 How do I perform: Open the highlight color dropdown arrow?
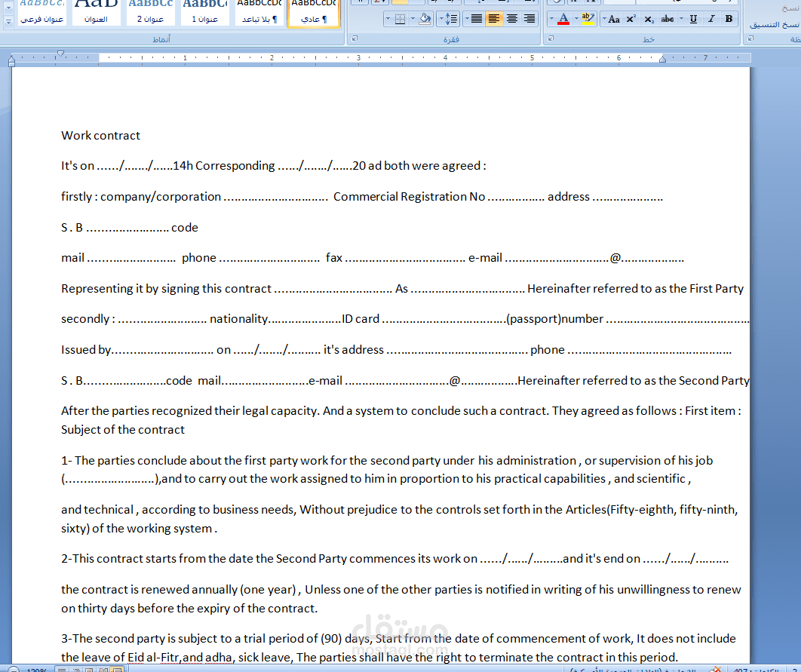pos(577,19)
